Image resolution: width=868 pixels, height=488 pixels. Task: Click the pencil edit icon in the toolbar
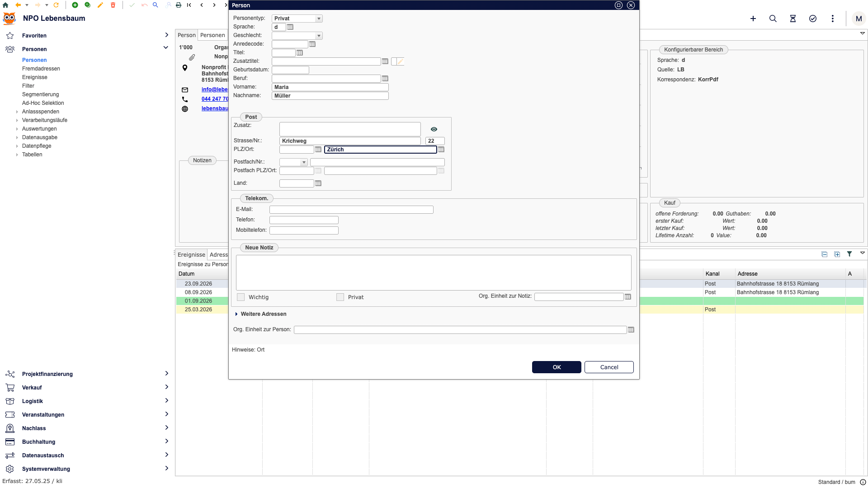pyautogui.click(x=100, y=5)
